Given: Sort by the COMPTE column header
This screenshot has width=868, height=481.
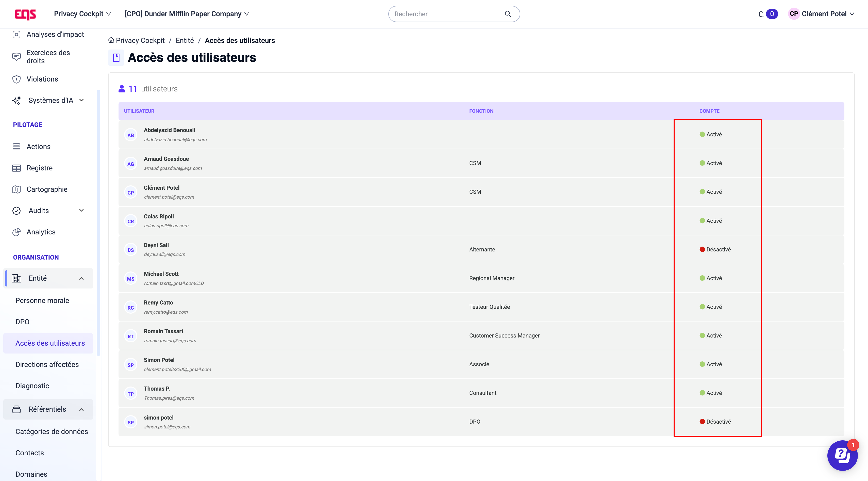Looking at the screenshot, I should point(709,111).
